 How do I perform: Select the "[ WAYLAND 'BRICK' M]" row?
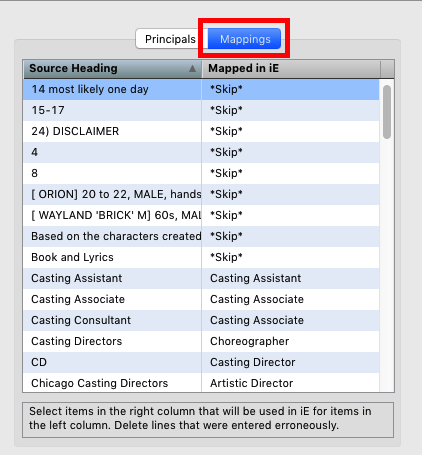click(201, 215)
